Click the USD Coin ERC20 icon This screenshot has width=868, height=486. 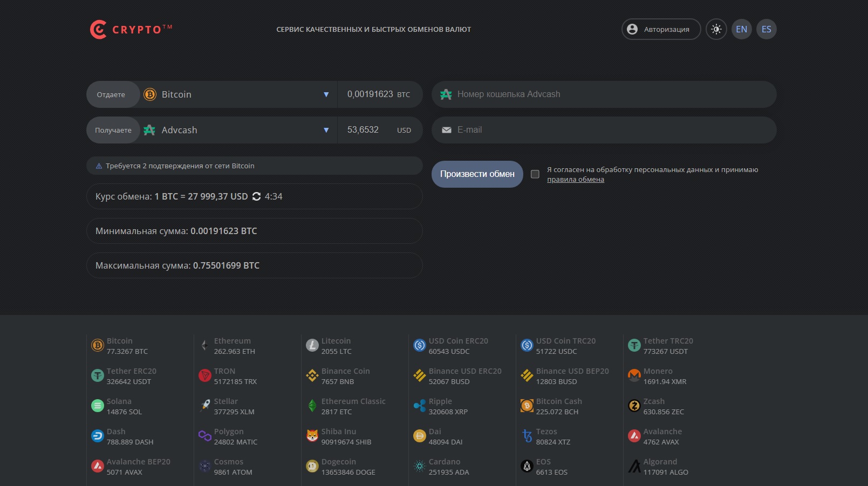pyautogui.click(x=420, y=345)
